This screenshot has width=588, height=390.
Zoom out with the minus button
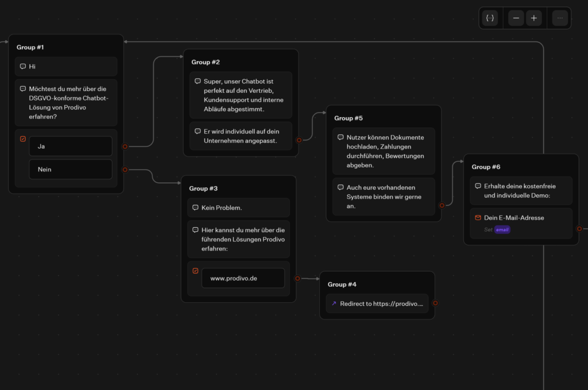[516, 18]
